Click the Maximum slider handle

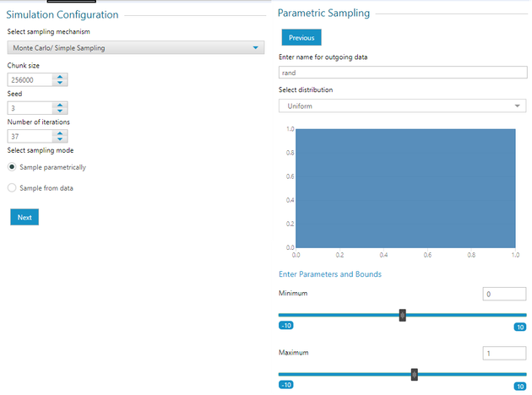pyautogui.click(x=415, y=374)
